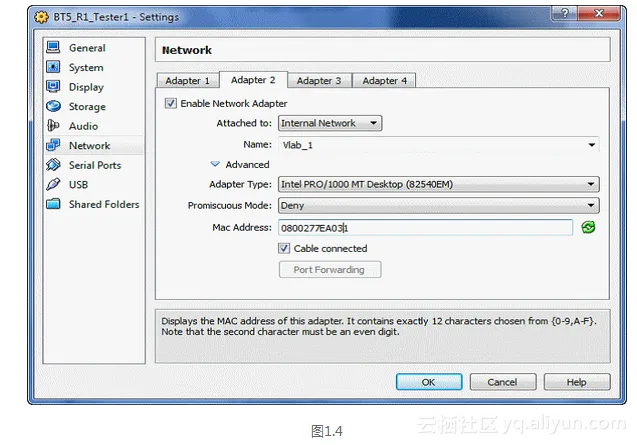Collapse the Advanced section arrow
Screen dimensions: 637x445
(x=215, y=164)
